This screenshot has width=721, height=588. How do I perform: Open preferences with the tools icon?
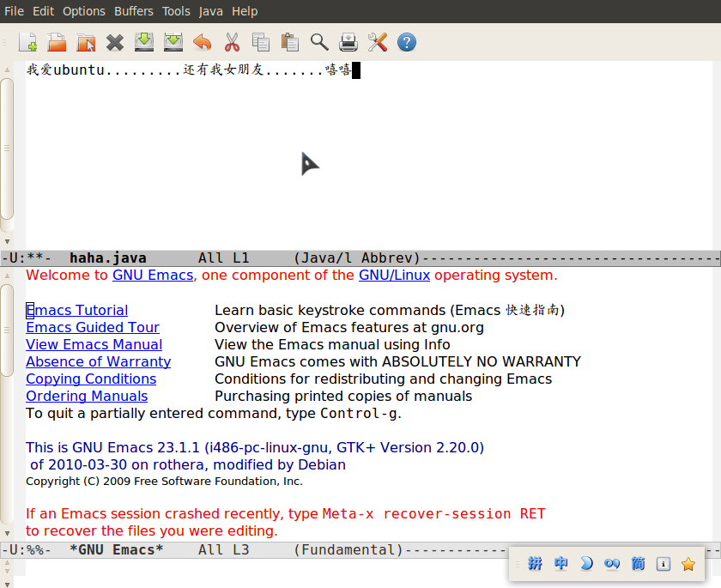[x=378, y=42]
